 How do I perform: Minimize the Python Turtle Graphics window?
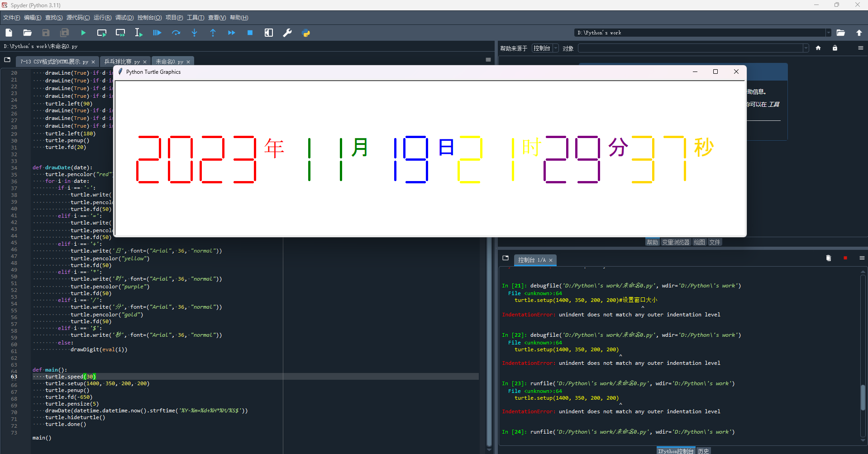[695, 72]
